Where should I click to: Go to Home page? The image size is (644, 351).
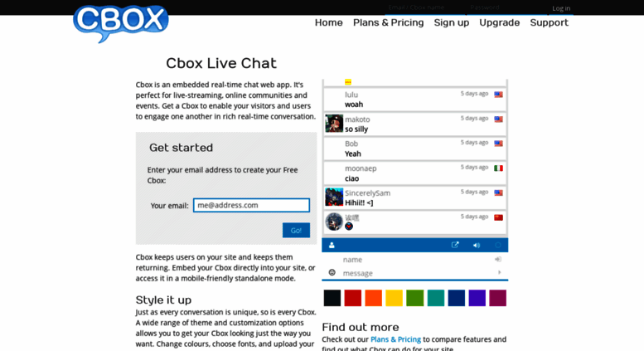tap(328, 22)
